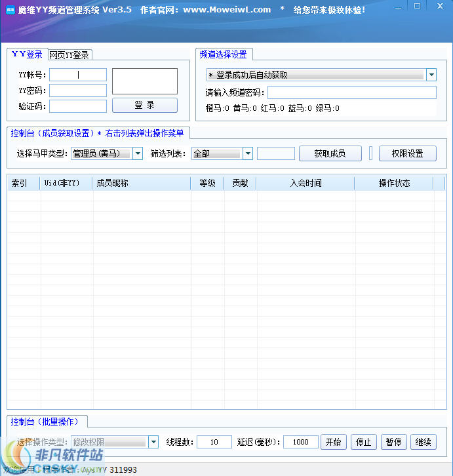Image resolution: width=453 pixels, height=476 pixels.
Task: Sort by 索引 column header
Action: coord(24,183)
